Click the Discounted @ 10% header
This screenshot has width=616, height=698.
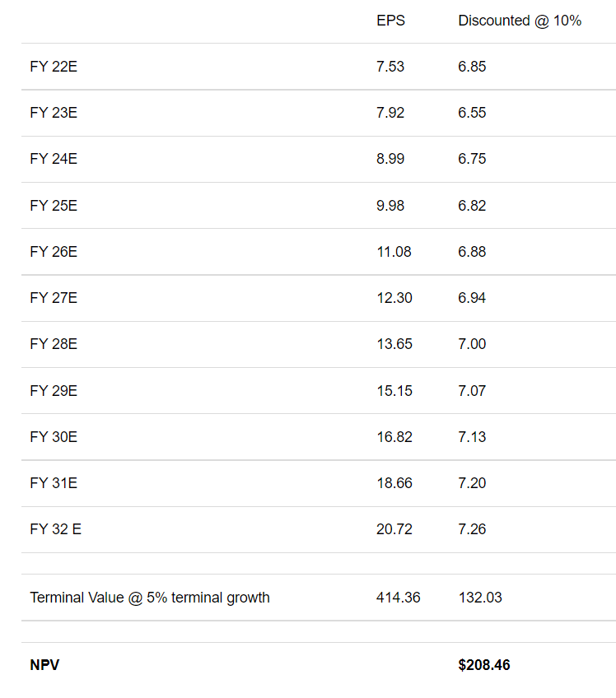tap(520, 21)
